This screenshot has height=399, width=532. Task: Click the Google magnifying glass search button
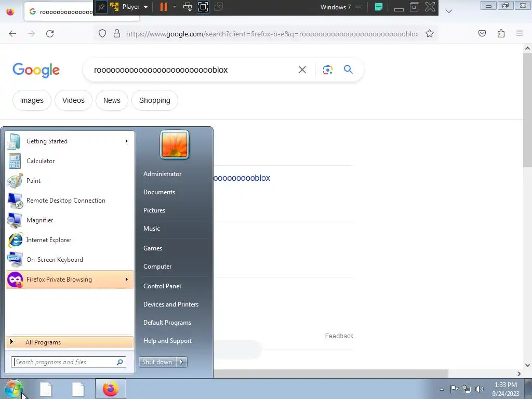[x=348, y=70]
